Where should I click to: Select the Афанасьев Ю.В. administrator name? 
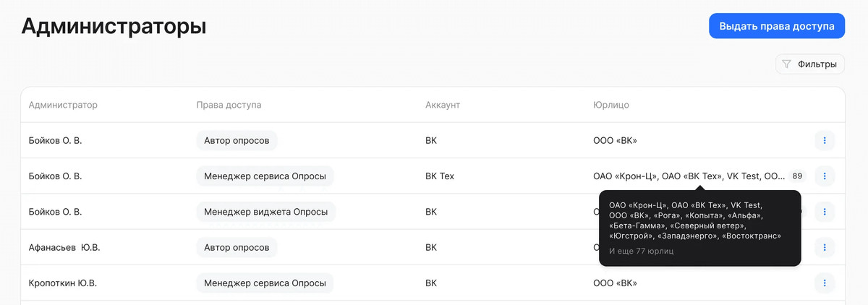click(x=64, y=247)
